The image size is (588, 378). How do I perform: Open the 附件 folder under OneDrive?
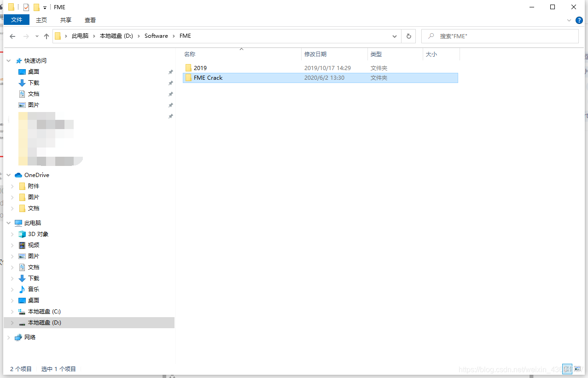[x=34, y=186]
